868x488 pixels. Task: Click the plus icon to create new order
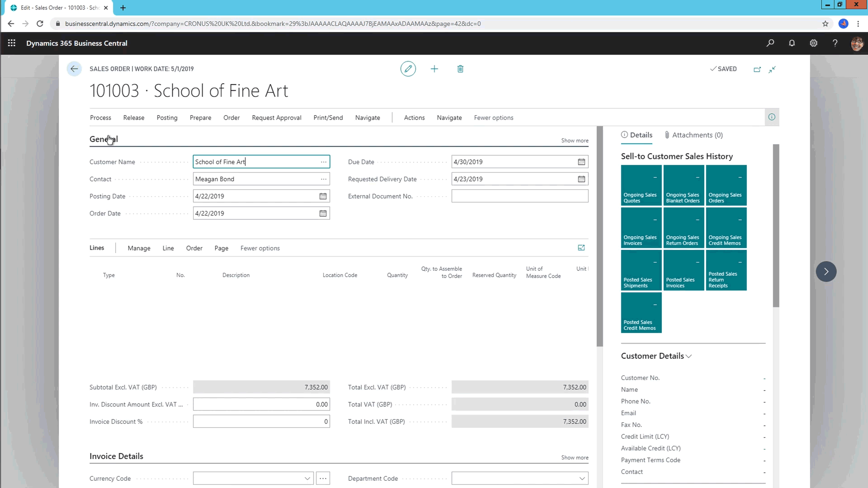[434, 69]
